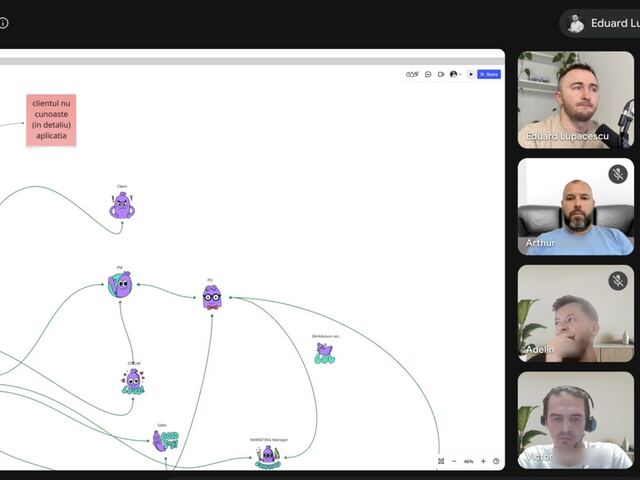Click the blue Share button
The height and width of the screenshot is (480, 640).
coord(489,74)
